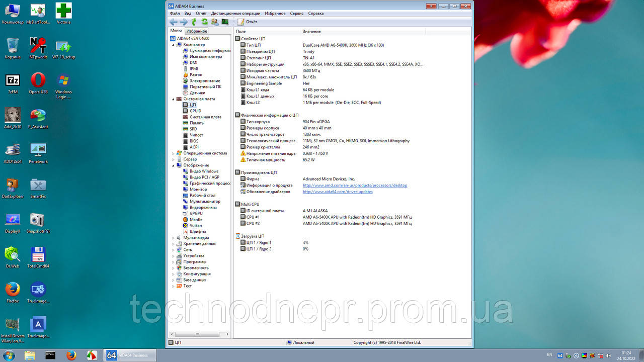Click the Victoria desktop icon
Image resolution: width=644 pixels, height=362 pixels.
click(x=63, y=14)
